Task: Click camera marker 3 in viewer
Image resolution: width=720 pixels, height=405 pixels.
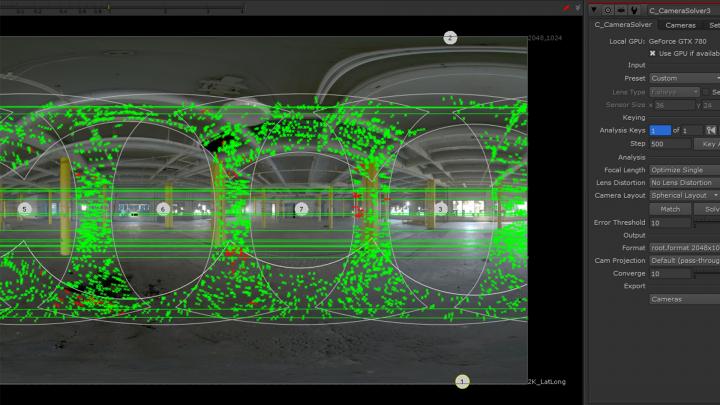Action: tap(440, 209)
